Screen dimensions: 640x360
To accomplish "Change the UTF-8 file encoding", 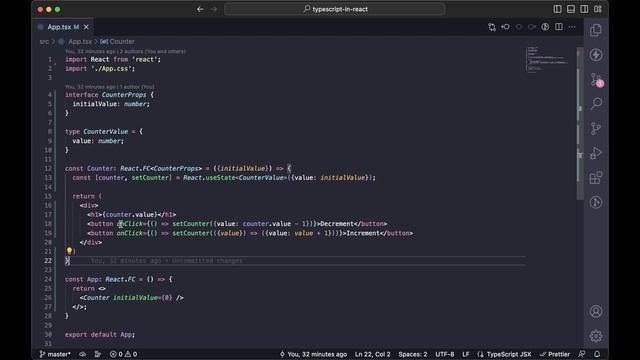I will pyautogui.click(x=444, y=354).
